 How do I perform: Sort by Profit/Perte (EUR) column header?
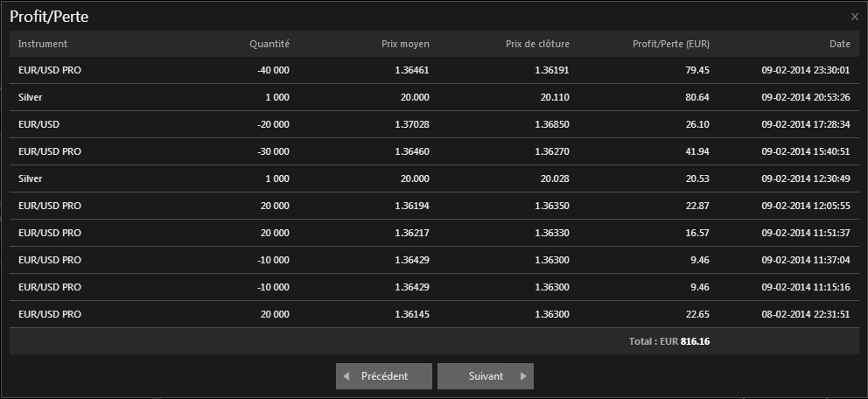(x=671, y=44)
